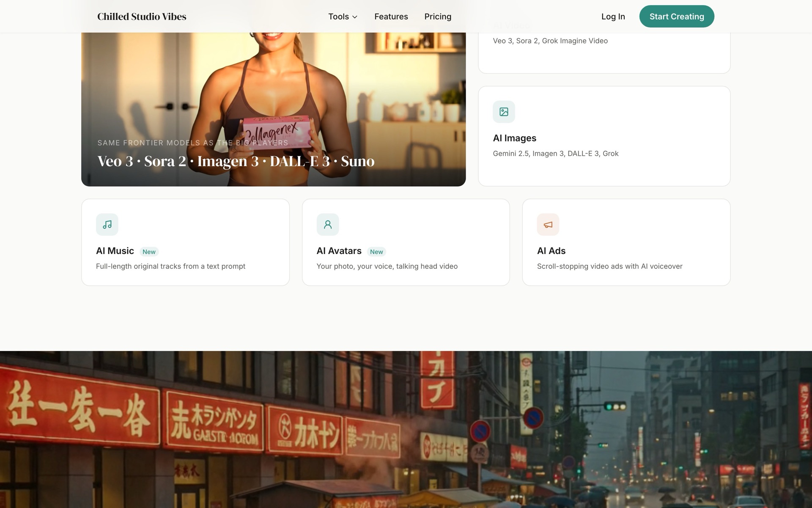Screen dimensions: 812x508
Task: Click the AI Avatars person icon
Action: (328, 224)
